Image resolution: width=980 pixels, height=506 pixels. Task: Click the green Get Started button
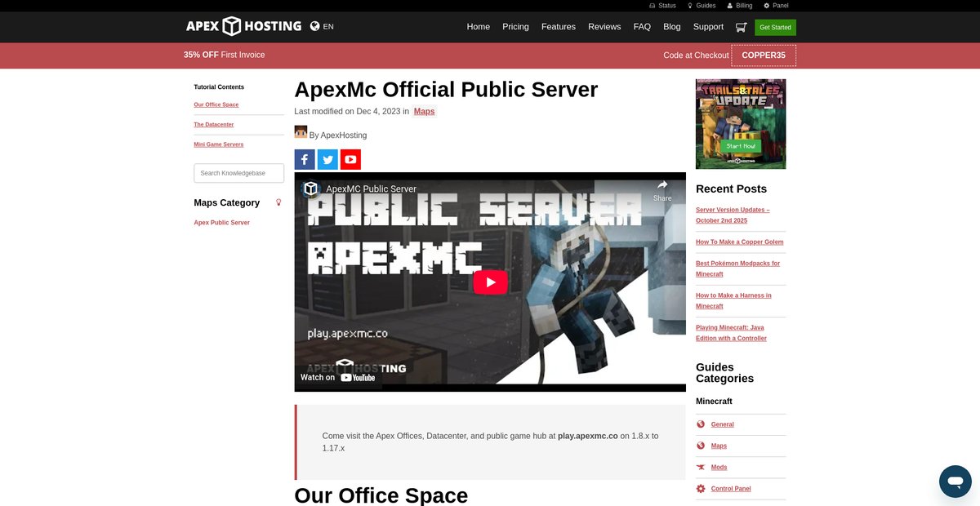tap(775, 27)
